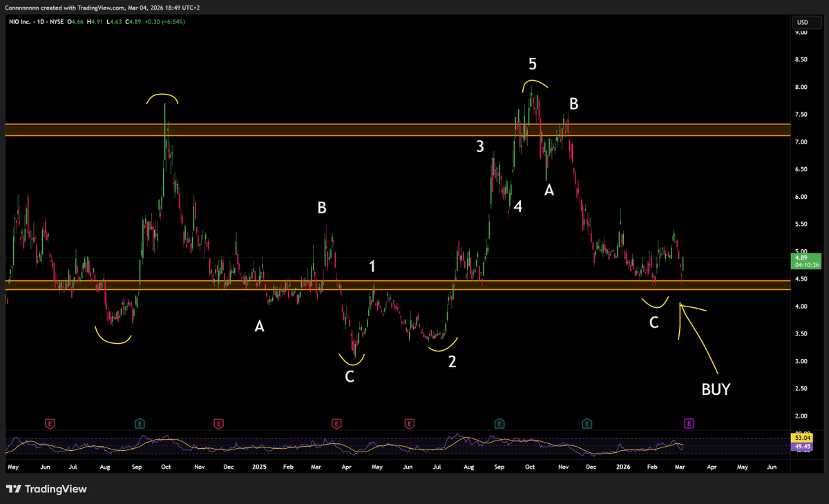Click the 9.00 price axis label
The height and width of the screenshot is (504, 829).
coord(801,32)
